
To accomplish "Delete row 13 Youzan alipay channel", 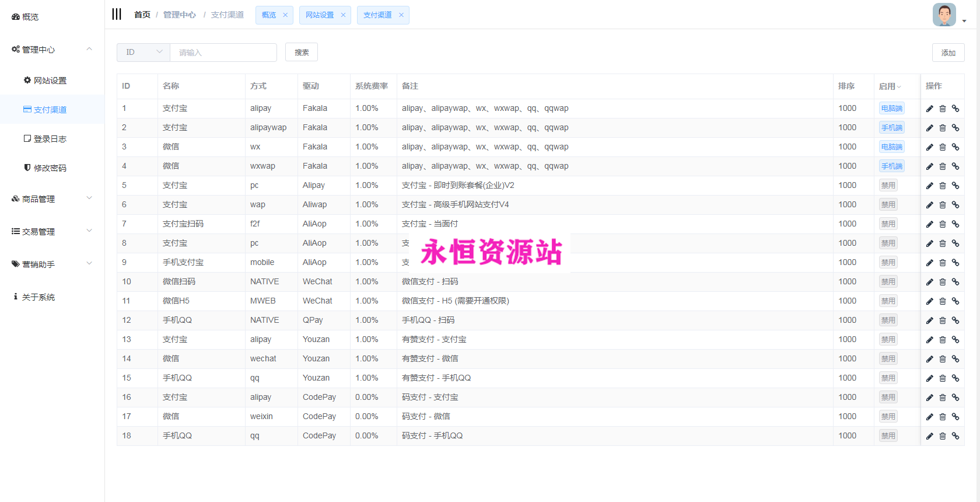I will [943, 340].
